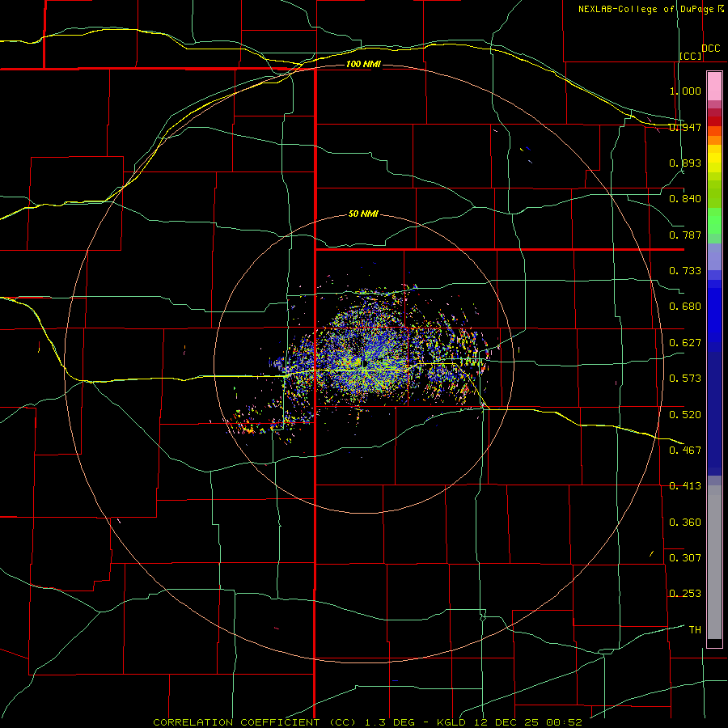
Task: Click the 0.573 legend value
Action: [685, 379]
